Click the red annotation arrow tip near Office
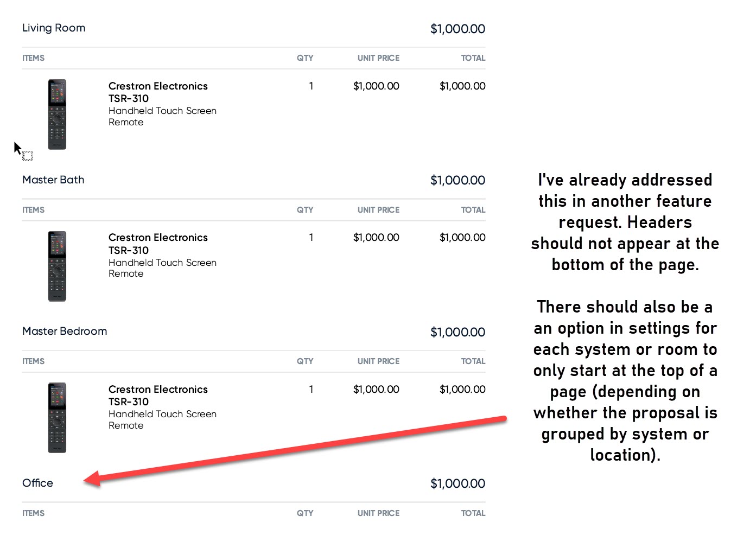The width and height of the screenshot is (756, 548). (x=88, y=480)
